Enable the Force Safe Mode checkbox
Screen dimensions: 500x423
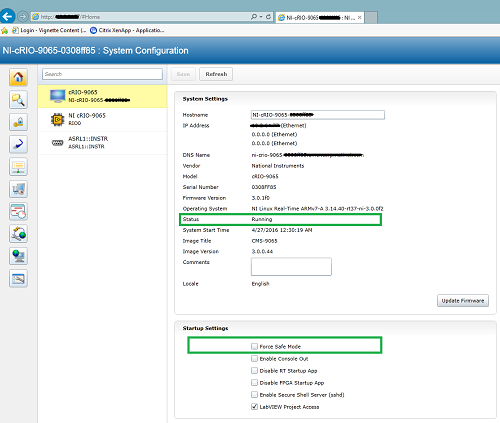click(x=254, y=347)
